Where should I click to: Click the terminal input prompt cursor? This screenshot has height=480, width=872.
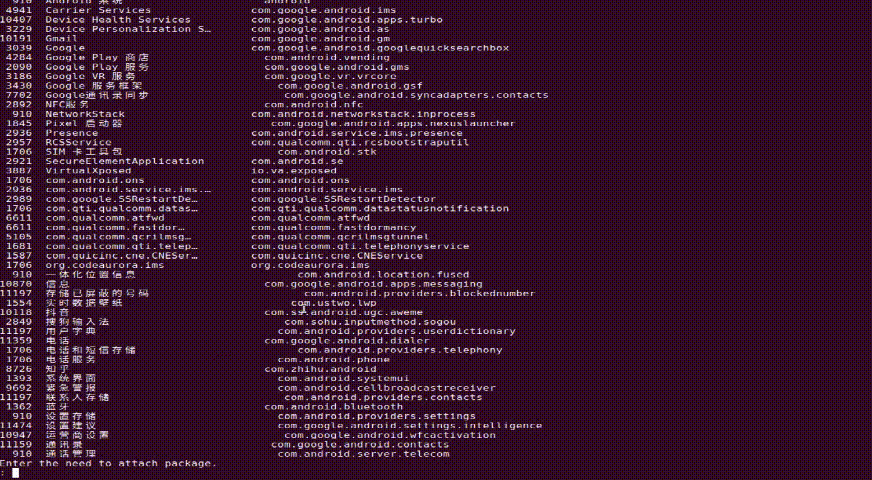16,473
